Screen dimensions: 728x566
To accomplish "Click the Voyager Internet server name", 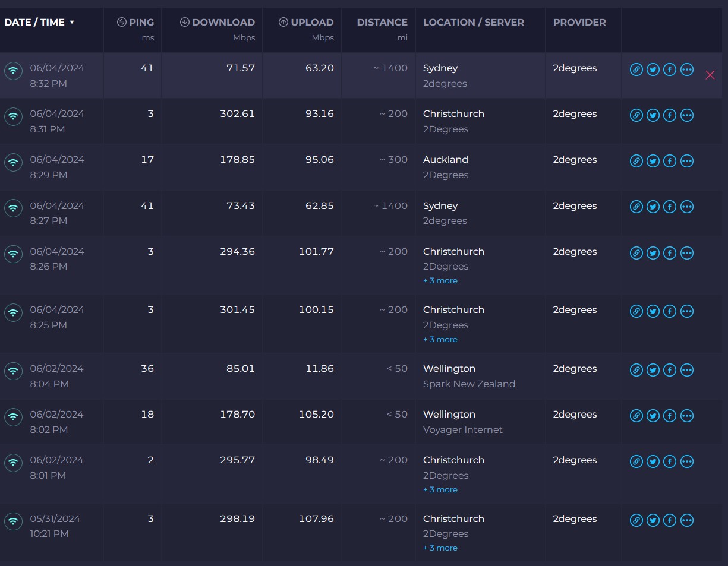I will tap(463, 429).
